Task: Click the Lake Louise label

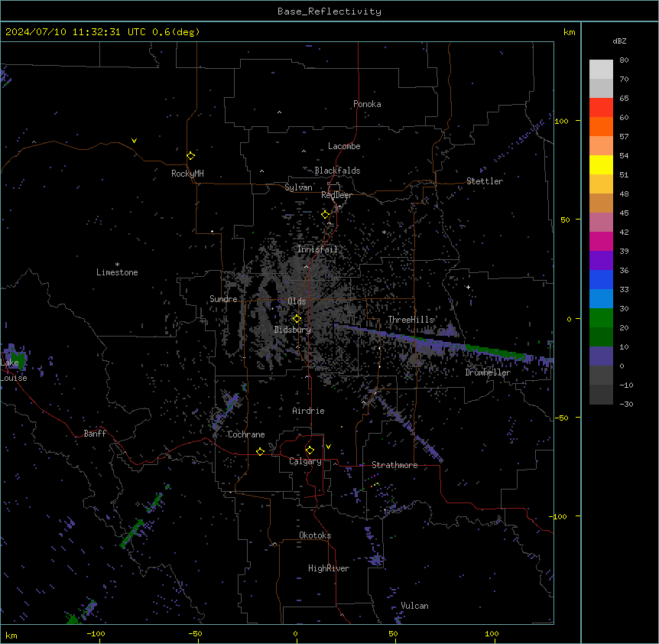Action: click(x=14, y=370)
